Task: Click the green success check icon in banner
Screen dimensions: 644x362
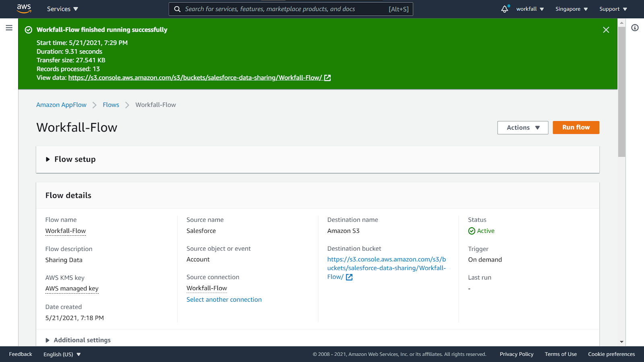Action: tap(29, 30)
